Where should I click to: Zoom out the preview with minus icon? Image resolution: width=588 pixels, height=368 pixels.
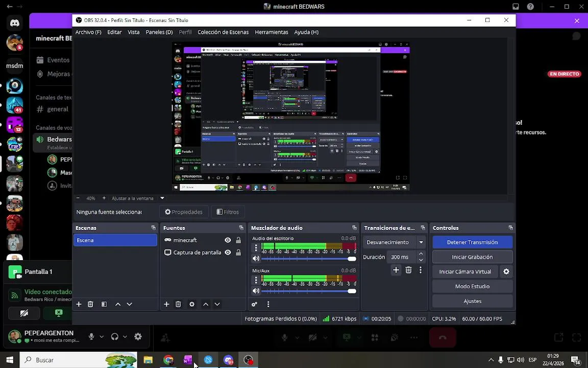point(78,198)
